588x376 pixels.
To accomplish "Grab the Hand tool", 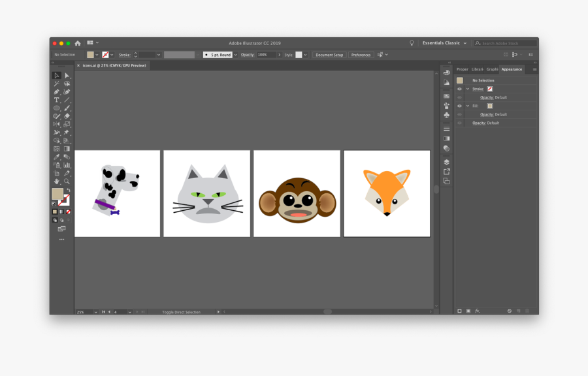I will tap(57, 181).
